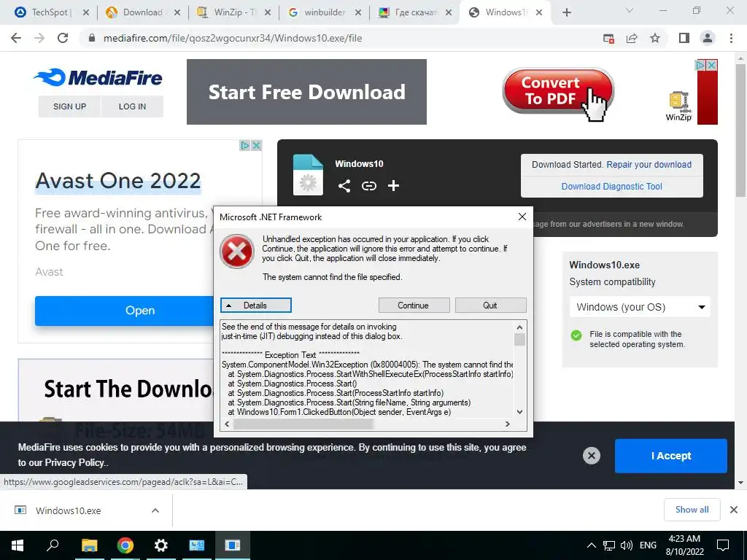This screenshot has width=747, height=560.
Task: Click Download Diagnostic Tool link
Action: pyautogui.click(x=612, y=186)
